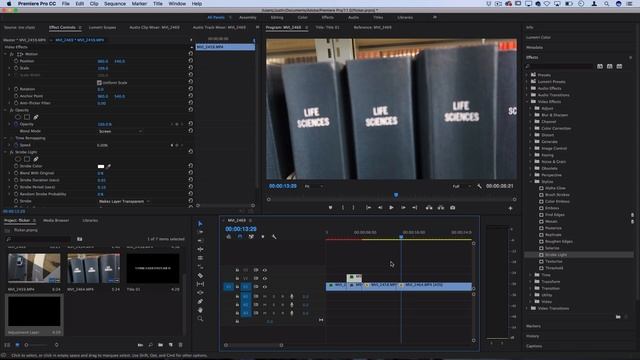Viewport: 640px width, 360px height.
Task: Collapse the Video Effects folder
Action: [x=527, y=101]
